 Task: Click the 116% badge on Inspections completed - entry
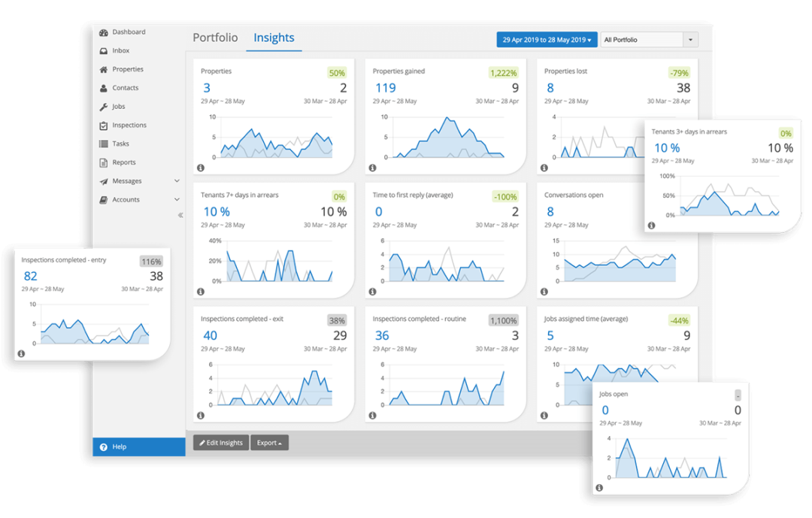[151, 262]
